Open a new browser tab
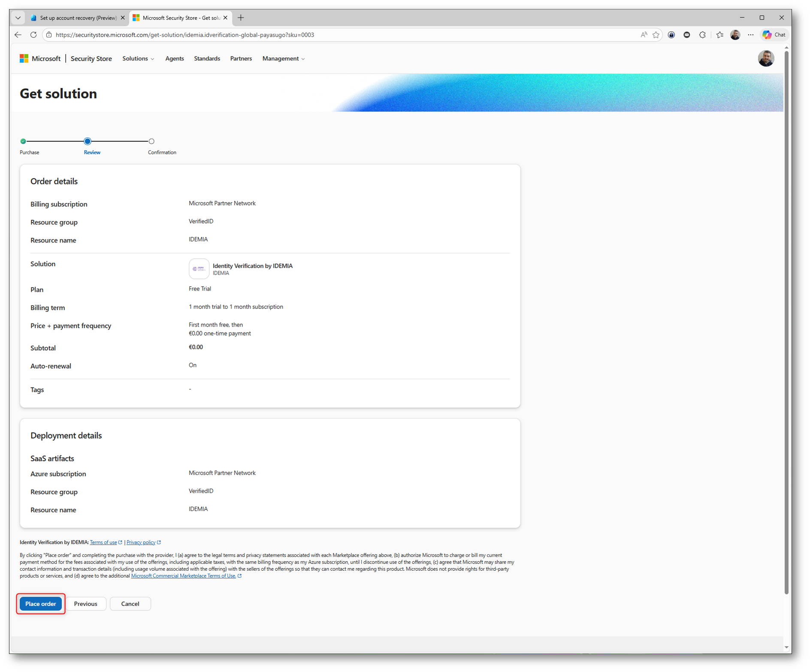Viewport: 810px width, 672px height. [241, 18]
